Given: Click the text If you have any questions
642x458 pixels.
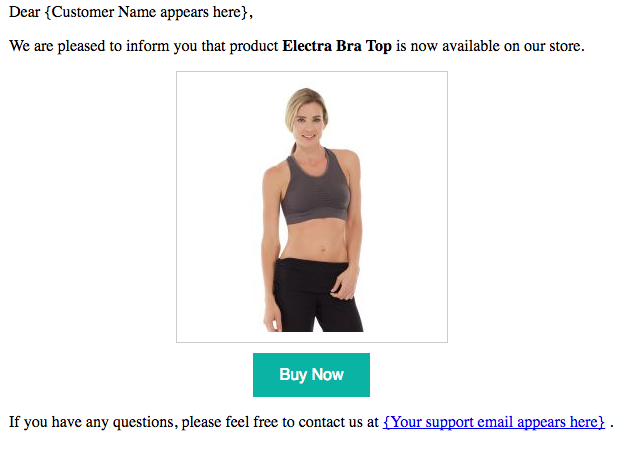Looking at the screenshot, I should [91, 422].
